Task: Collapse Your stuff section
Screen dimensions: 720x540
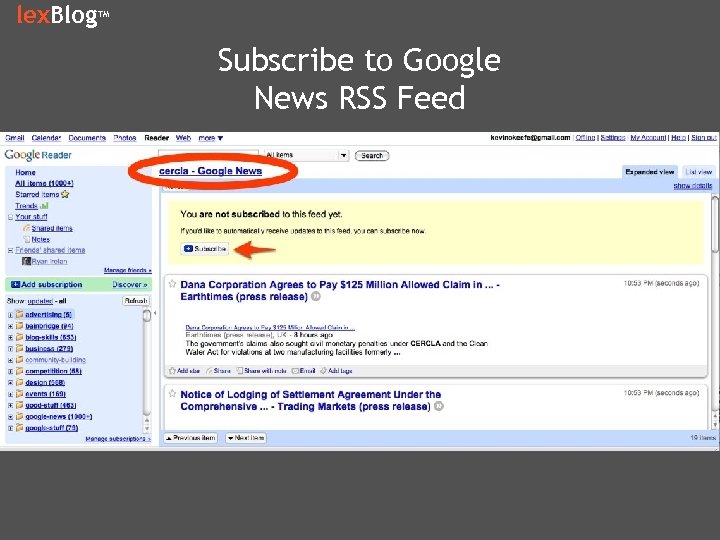Action: click(10, 217)
